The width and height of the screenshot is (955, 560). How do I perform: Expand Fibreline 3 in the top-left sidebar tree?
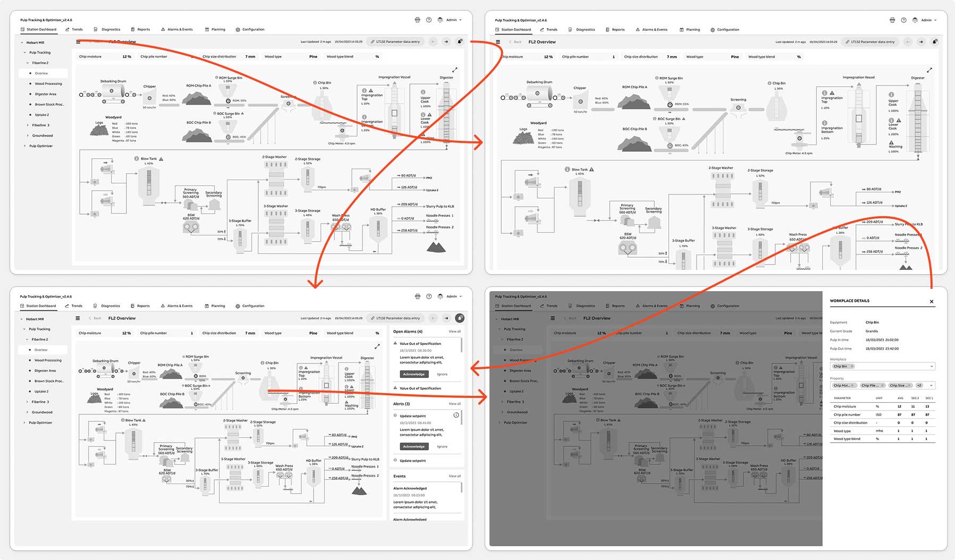28,125
